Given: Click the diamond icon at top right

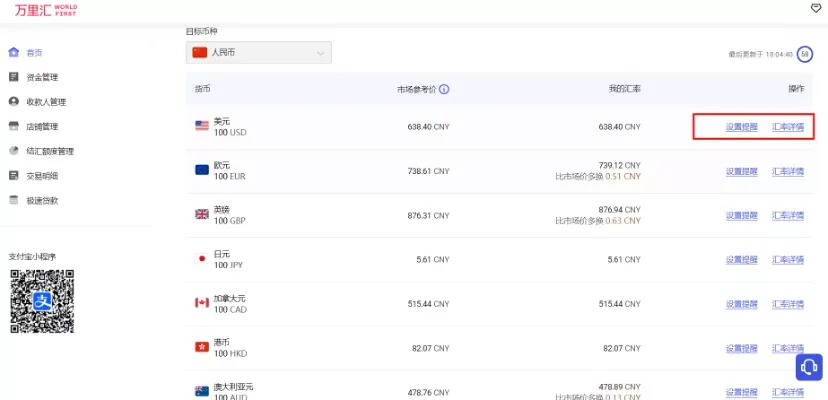Looking at the screenshot, I should (816, 7).
